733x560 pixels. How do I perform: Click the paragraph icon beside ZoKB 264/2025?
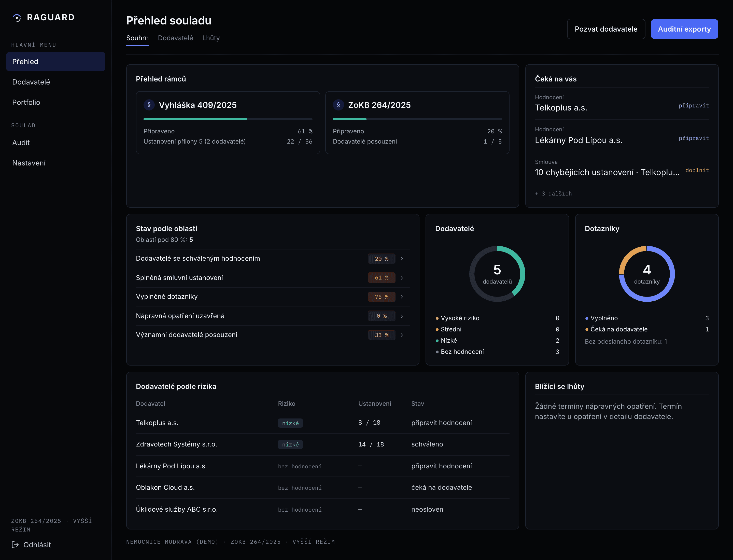pos(338,105)
